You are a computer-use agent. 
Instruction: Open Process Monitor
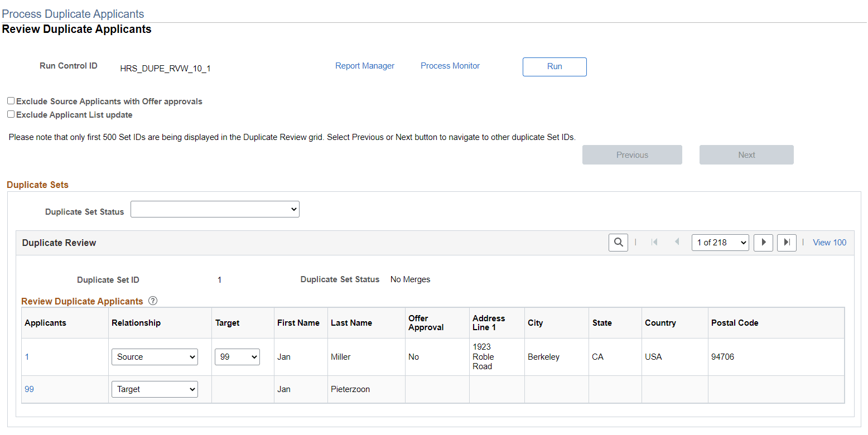click(450, 65)
